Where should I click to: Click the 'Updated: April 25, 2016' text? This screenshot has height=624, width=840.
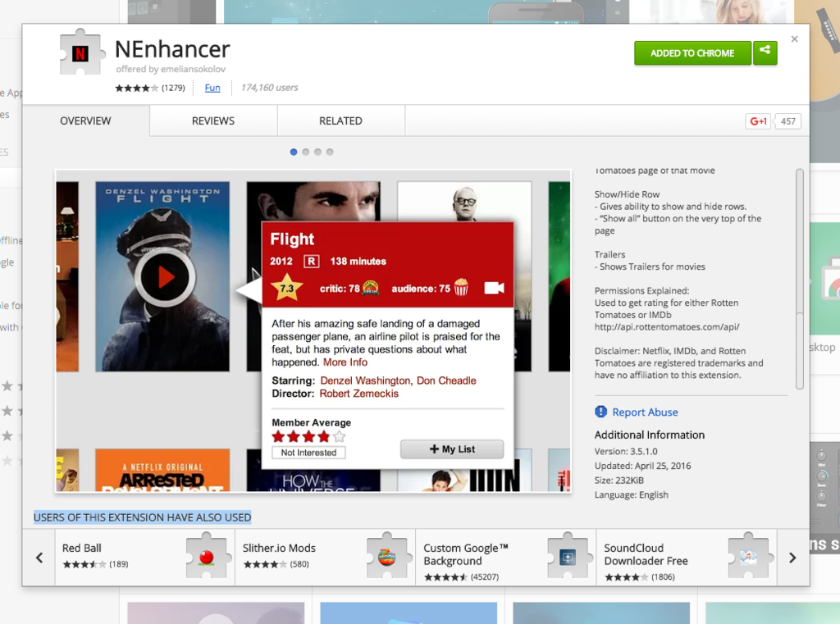(x=642, y=466)
